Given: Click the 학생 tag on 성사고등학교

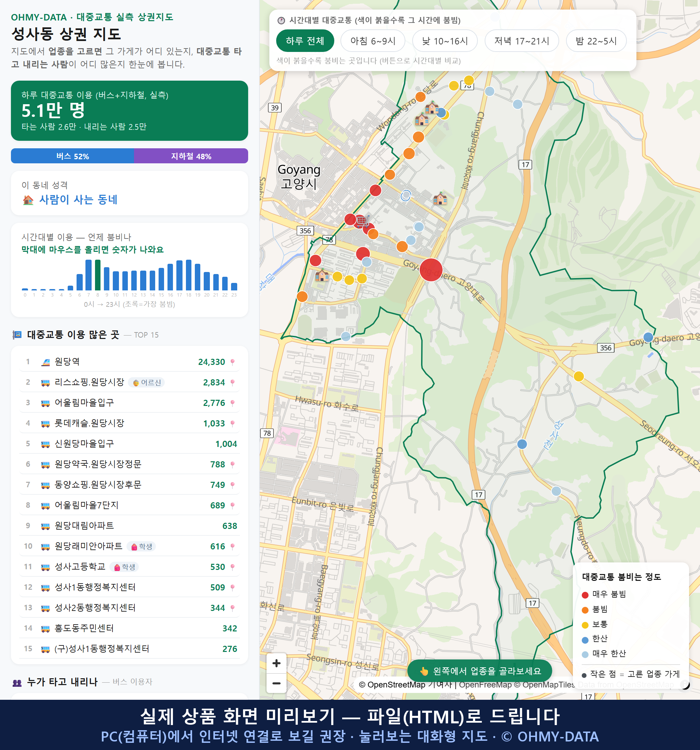Looking at the screenshot, I should pyautogui.click(x=124, y=567).
